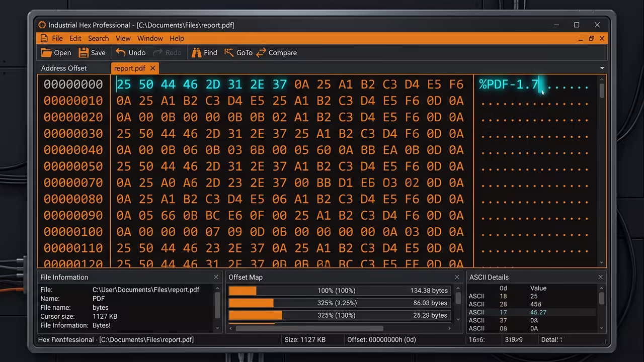Image resolution: width=644 pixels, height=362 pixels.
Task: Open the Search menu
Action: pyautogui.click(x=98, y=38)
